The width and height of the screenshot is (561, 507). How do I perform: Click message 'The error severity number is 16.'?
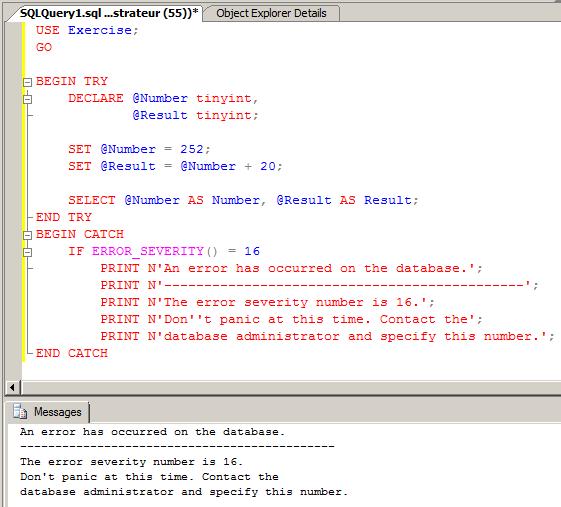pyautogui.click(x=132, y=462)
